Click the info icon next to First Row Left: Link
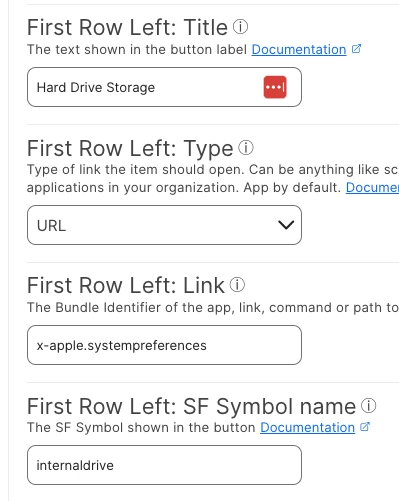 click(237, 285)
